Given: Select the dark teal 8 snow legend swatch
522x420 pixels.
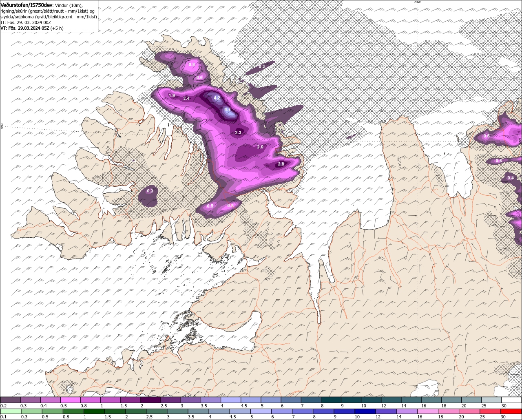Looking at the screenshot, I should (331, 400).
